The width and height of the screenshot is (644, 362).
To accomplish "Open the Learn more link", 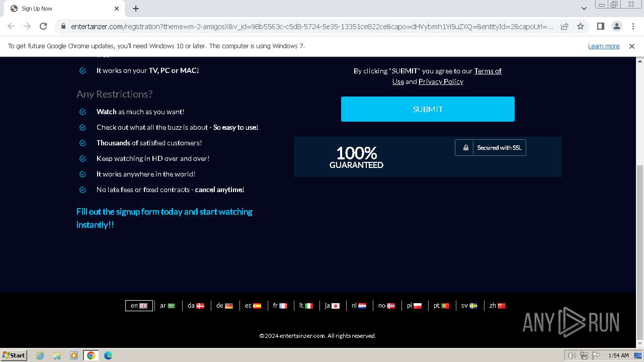I will (604, 46).
